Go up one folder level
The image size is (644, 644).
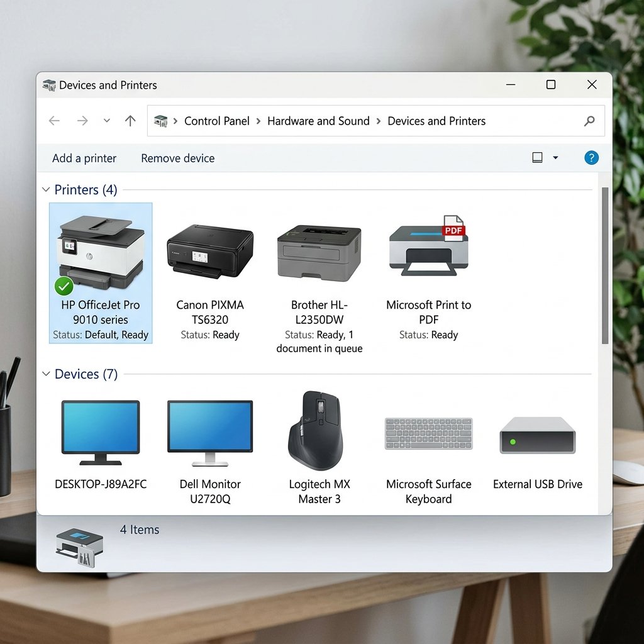(130, 121)
